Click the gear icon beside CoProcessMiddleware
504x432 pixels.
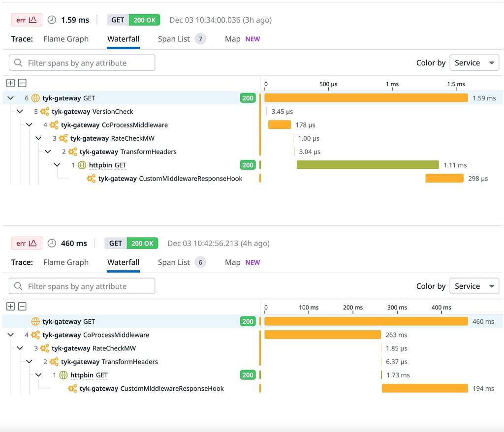(53, 124)
